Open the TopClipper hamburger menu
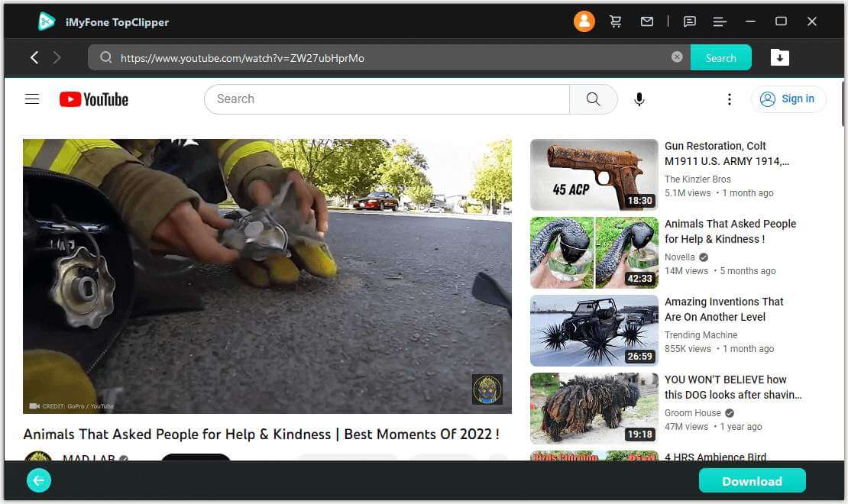848x504 pixels. pyautogui.click(x=719, y=21)
